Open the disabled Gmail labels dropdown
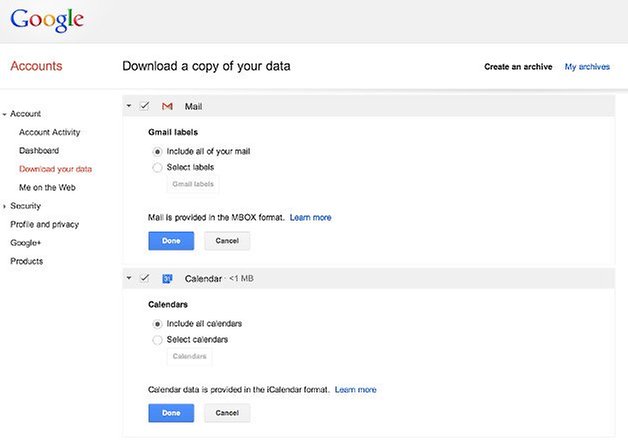The height and width of the screenshot is (444, 628). click(193, 184)
